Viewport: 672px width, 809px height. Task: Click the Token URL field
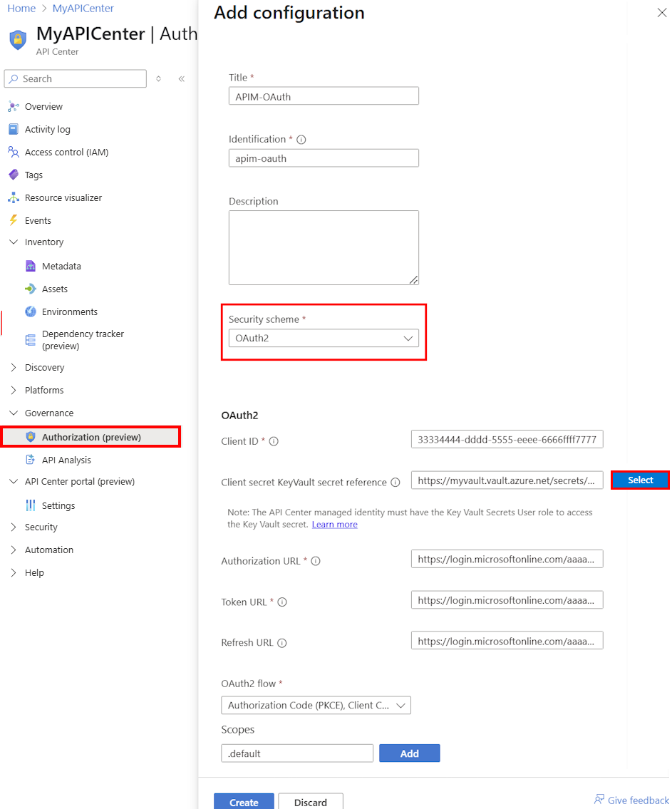[x=507, y=600]
